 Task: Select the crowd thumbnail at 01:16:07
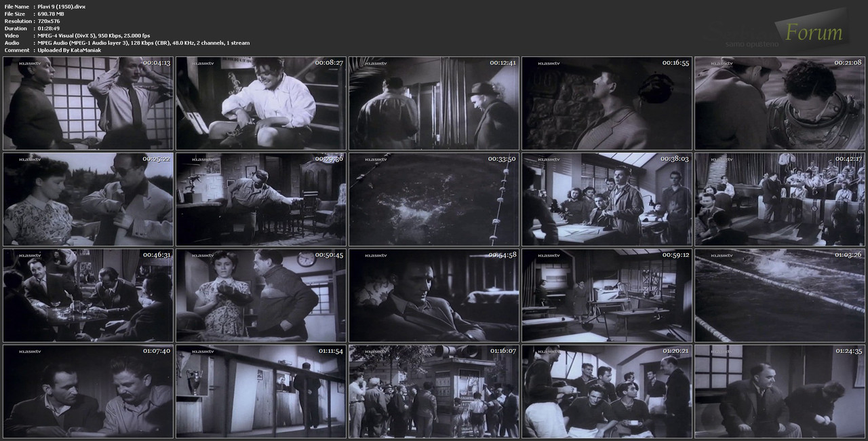[x=434, y=391]
